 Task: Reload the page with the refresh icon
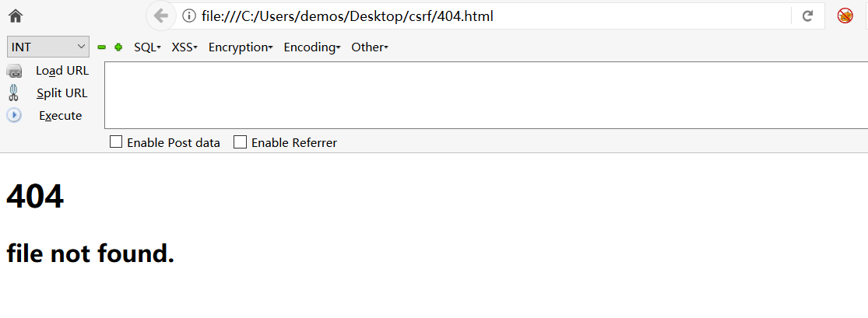[x=807, y=16]
